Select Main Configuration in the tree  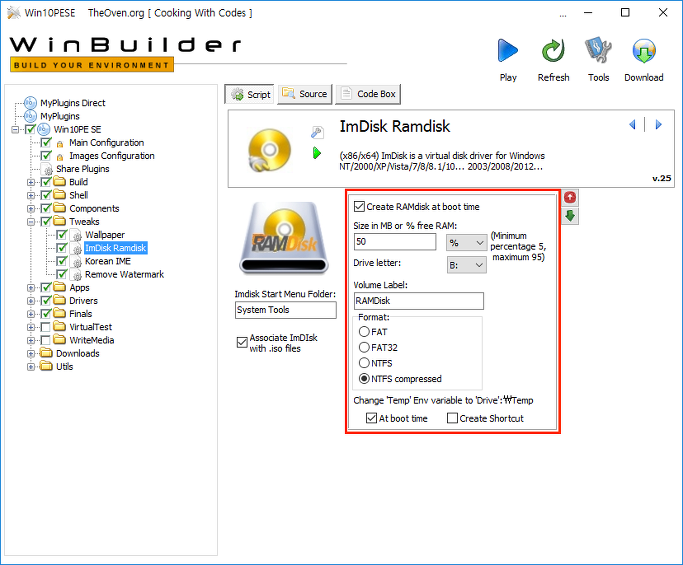(x=106, y=142)
